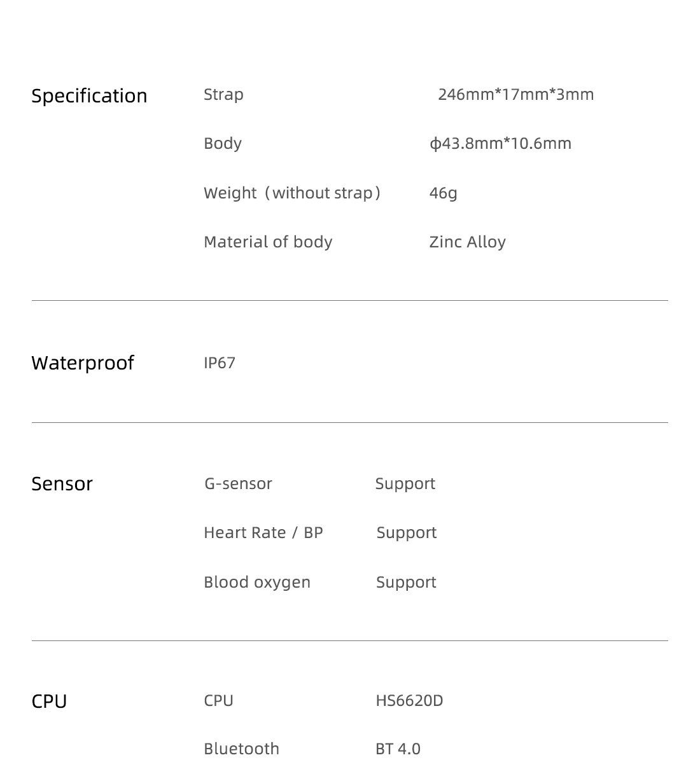This screenshot has height=760, width=700.
Task: Click the BT 4.0 value
Action: (398, 749)
